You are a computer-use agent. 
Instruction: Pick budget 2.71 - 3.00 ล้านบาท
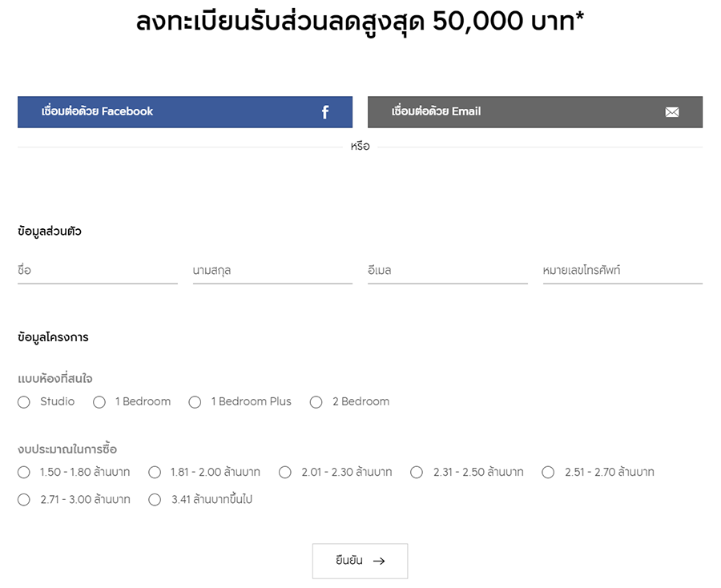[x=24, y=500]
